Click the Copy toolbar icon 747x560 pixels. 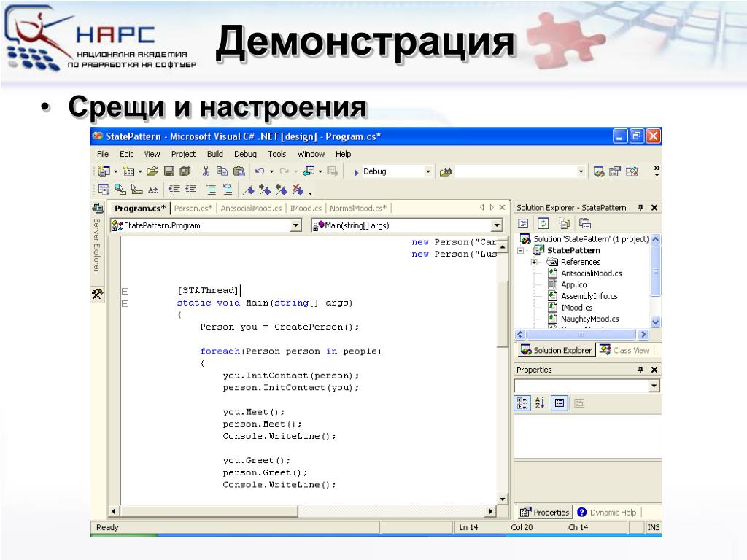pos(222,171)
